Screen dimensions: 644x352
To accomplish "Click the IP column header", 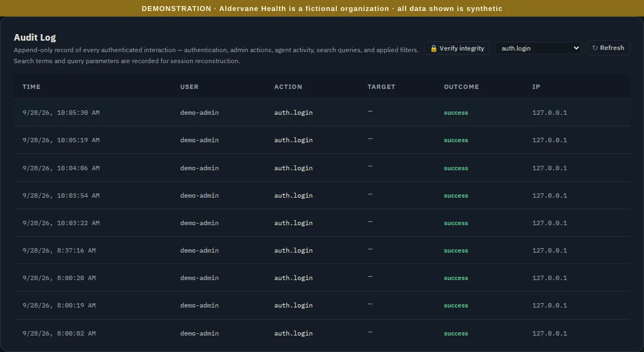I will (536, 87).
